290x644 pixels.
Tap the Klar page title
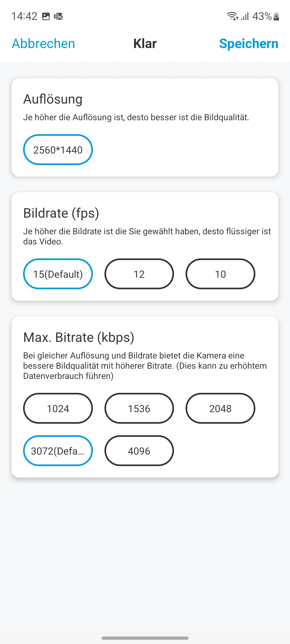point(145,43)
